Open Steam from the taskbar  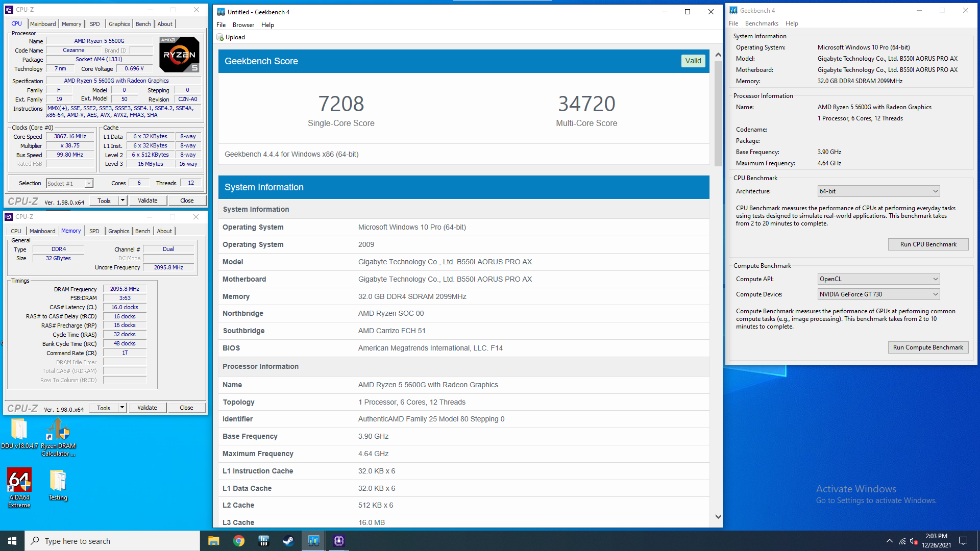[x=289, y=541]
